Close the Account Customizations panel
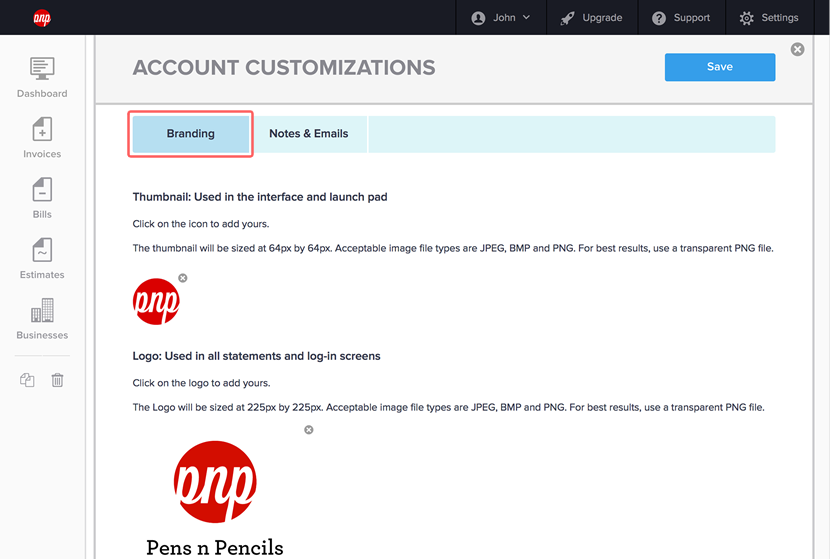 [797, 49]
